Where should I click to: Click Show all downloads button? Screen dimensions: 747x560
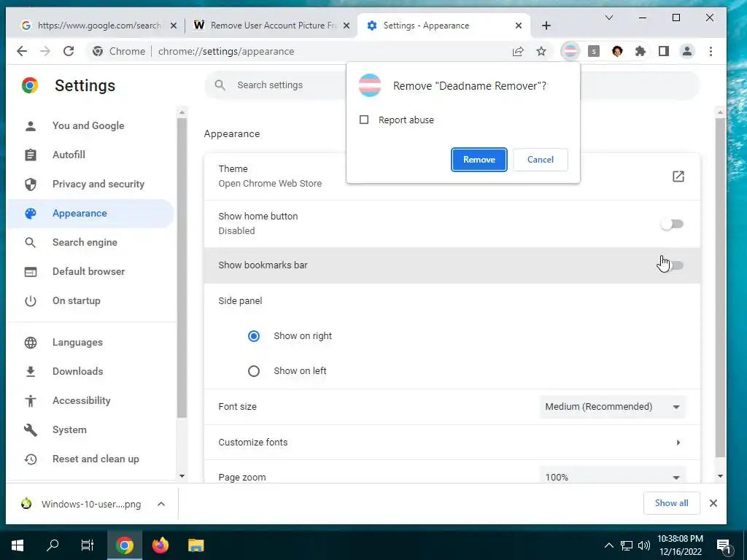[x=672, y=503]
